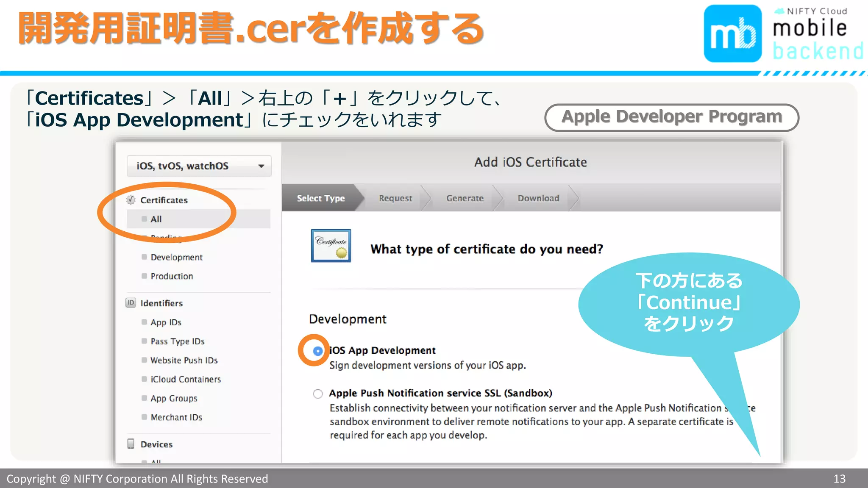Select the Certificates section heading
Image resolution: width=868 pixels, height=488 pixels.
pos(164,200)
